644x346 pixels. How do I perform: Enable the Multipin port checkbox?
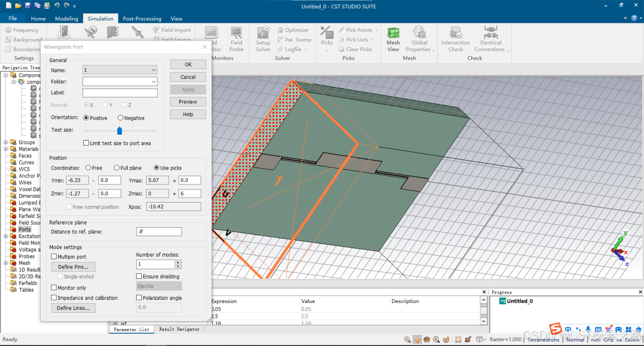(x=54, y=256)
